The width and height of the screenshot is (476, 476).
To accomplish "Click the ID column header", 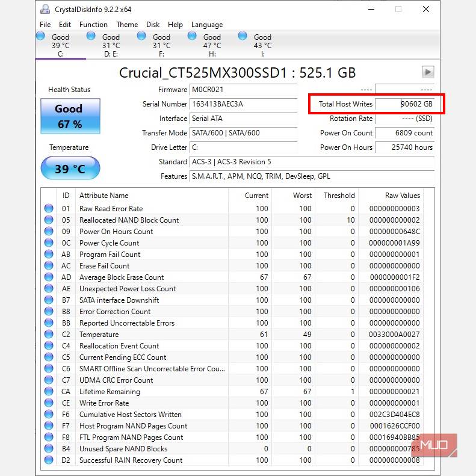I will [x=66, y=196].
